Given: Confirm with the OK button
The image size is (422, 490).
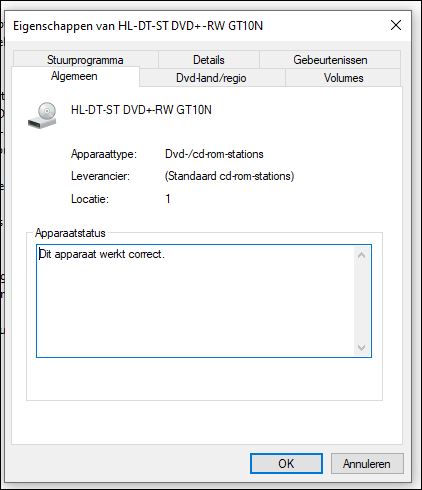Looking at the screenshot, I should [286, 464].
